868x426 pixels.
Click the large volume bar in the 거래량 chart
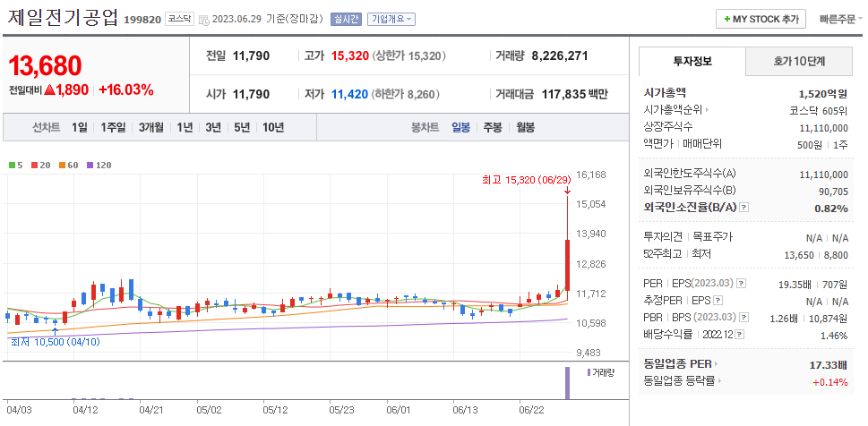tap(567, 383)
